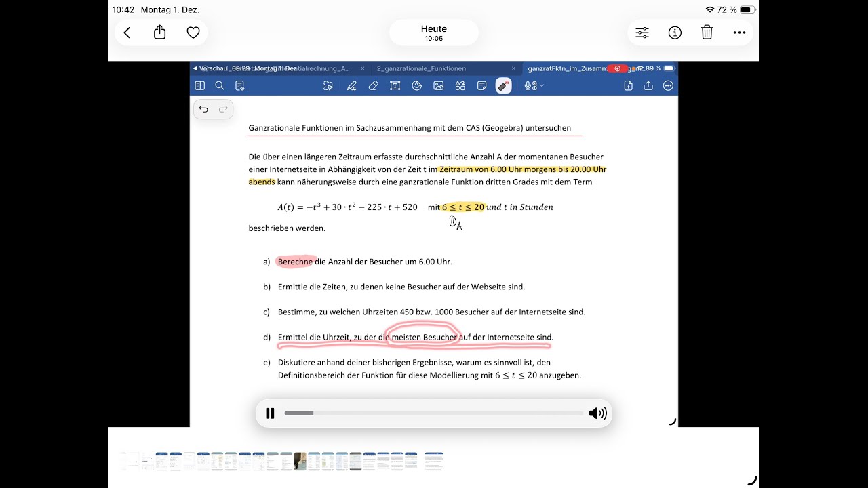Click the red screen-recording indicator pill
Viewport: 868px width, 488px height.
tap(618, 68)
